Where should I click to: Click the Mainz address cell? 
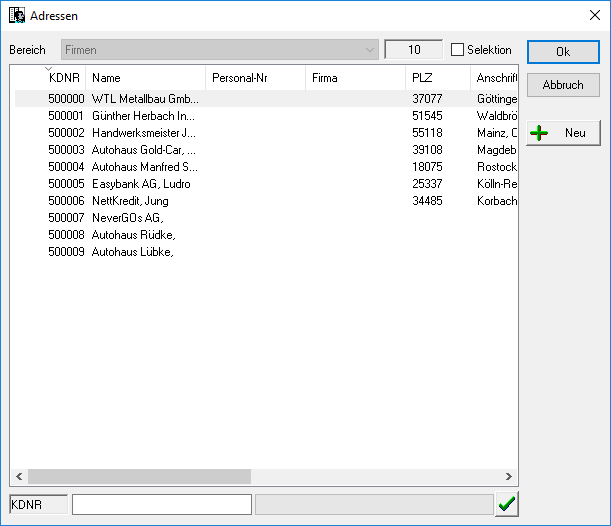coord(497,133)
